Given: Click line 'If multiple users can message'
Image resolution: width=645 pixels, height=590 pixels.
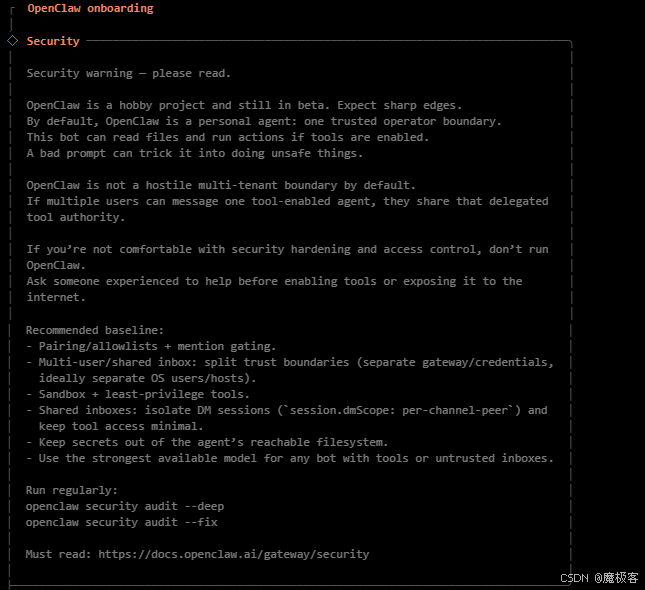Looking at the screenshot, I should click(288, 201).
